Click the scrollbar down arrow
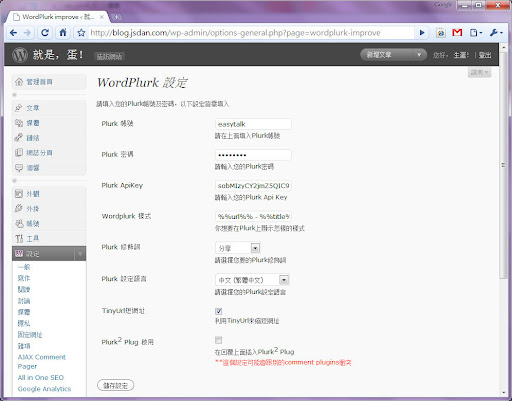 click(503, 392)
